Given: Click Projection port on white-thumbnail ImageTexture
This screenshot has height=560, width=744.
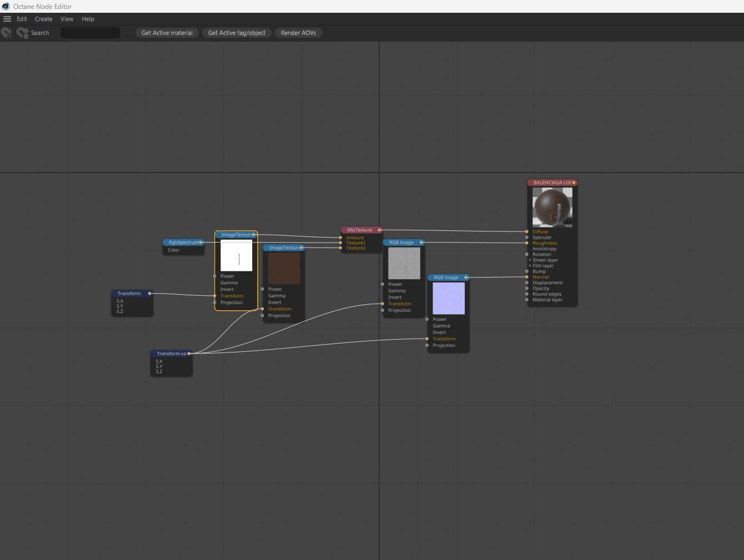Looking at the screenshot, I should click(215, 302).
